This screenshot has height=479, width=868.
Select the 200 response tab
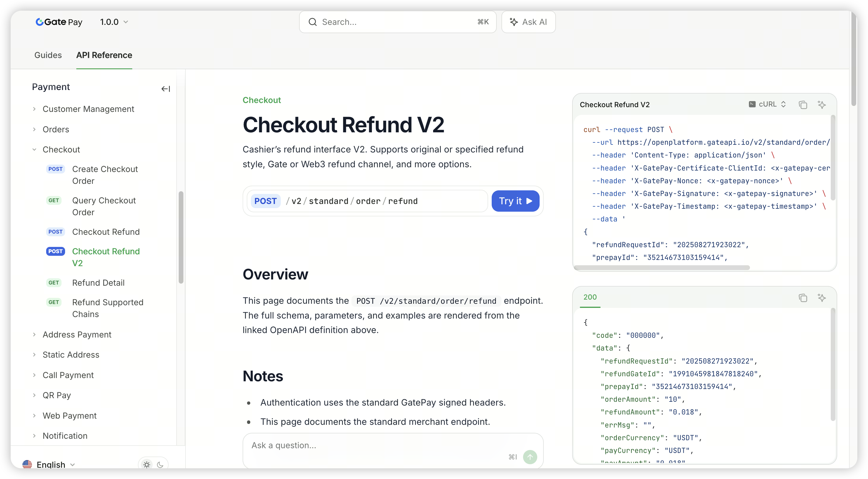click(x=590, y=297)
